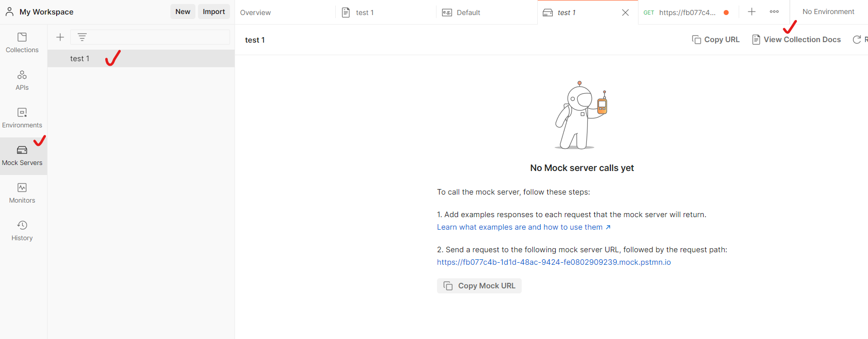
Task: Click the mock.pstmn.io server URL link
Action: [554, 262]
